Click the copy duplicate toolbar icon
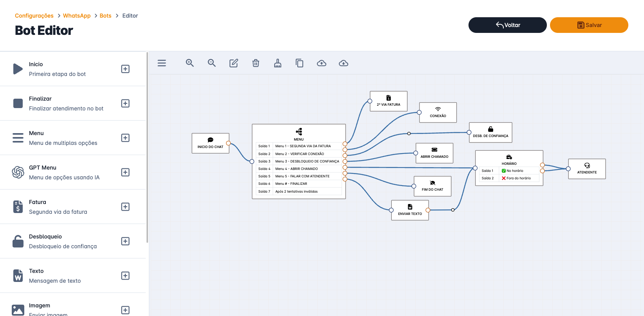Viewport: 644px width, 316px height. [x=300, y=63]
